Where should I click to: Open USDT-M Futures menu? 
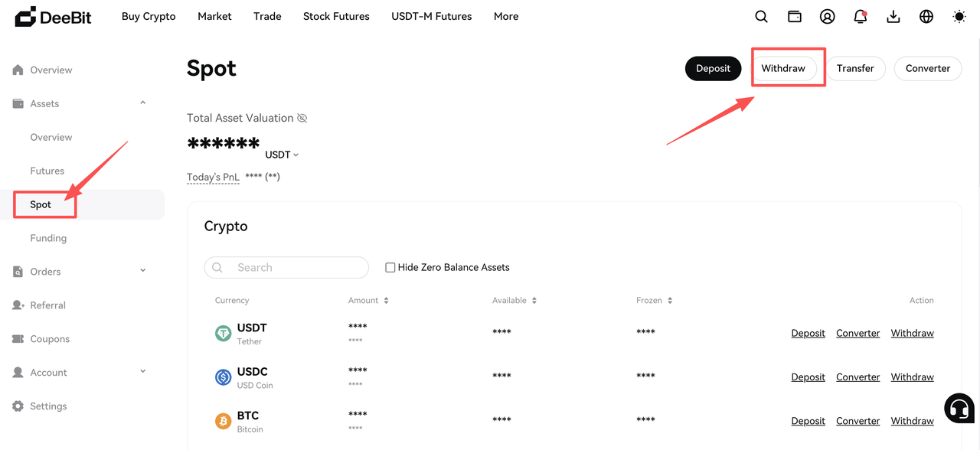point(432,16)
